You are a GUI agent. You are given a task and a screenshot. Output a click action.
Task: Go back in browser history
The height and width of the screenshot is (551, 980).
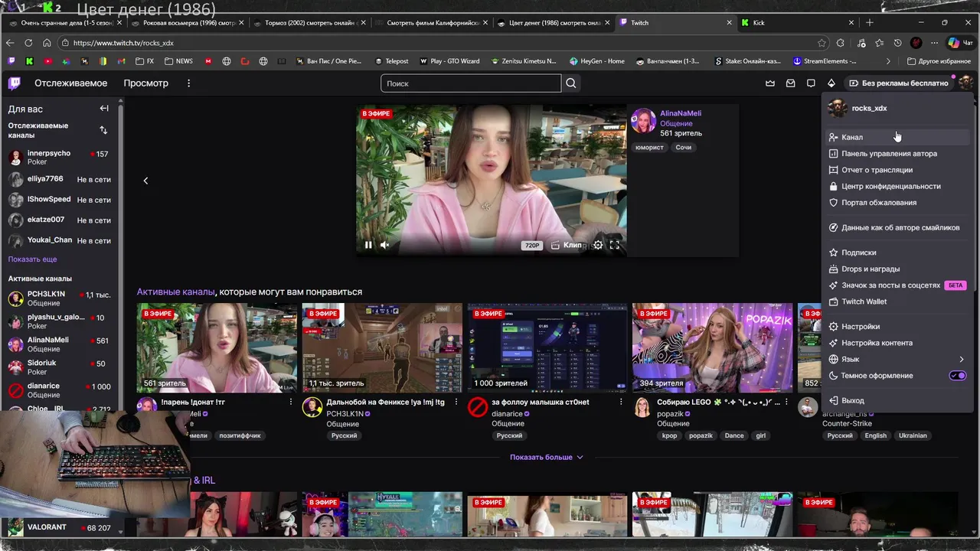[x=11, y=43]
